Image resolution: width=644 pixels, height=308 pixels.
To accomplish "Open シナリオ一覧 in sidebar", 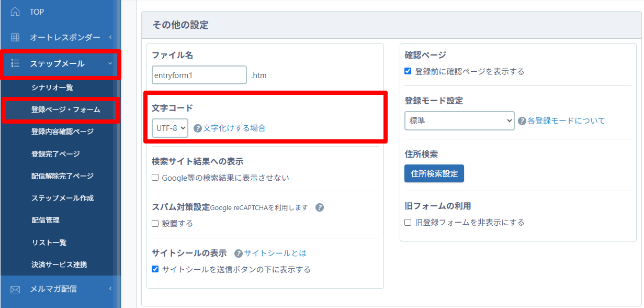I will point(52,87).
